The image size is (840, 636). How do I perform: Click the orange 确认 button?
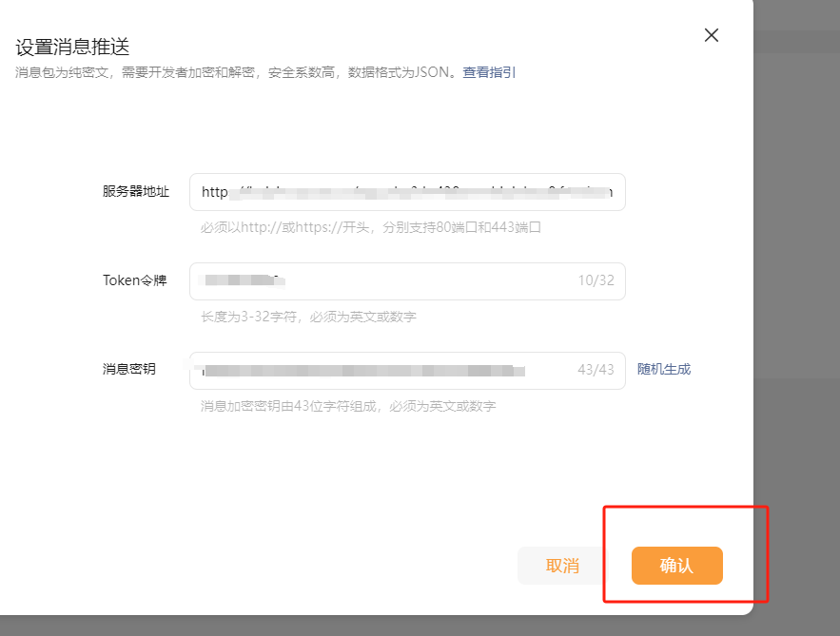(677, 566)
